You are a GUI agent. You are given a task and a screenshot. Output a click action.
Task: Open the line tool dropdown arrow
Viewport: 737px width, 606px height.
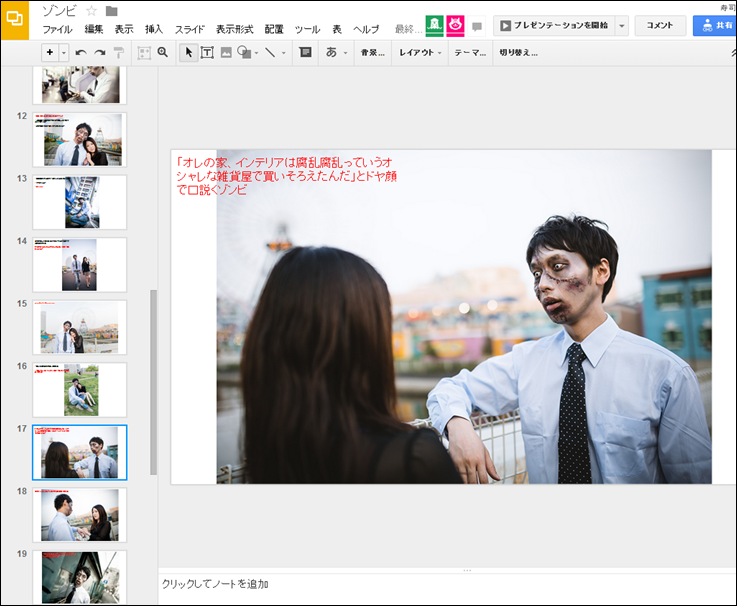[283, 53]
